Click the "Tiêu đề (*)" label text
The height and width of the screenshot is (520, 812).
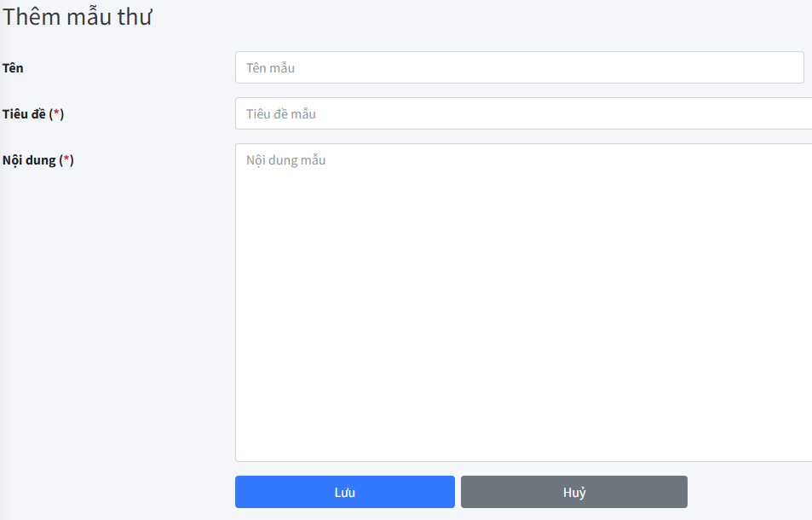tap(32, 113)
